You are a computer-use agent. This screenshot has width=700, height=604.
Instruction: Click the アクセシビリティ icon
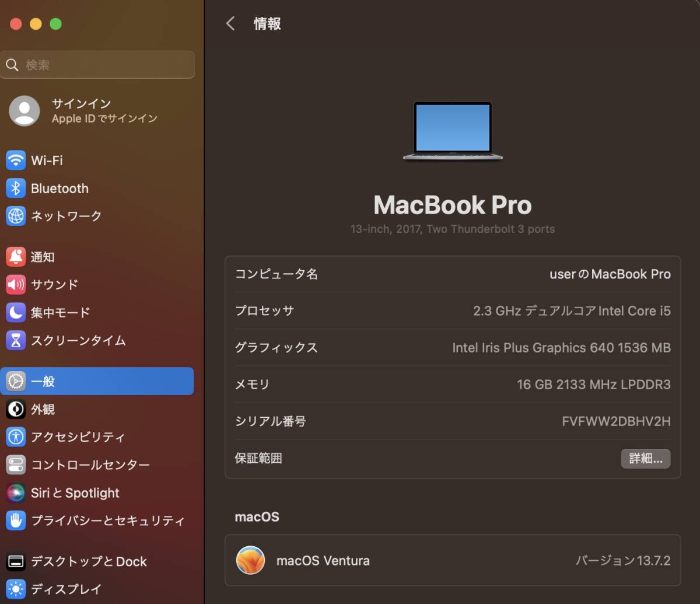coord(16,437)
